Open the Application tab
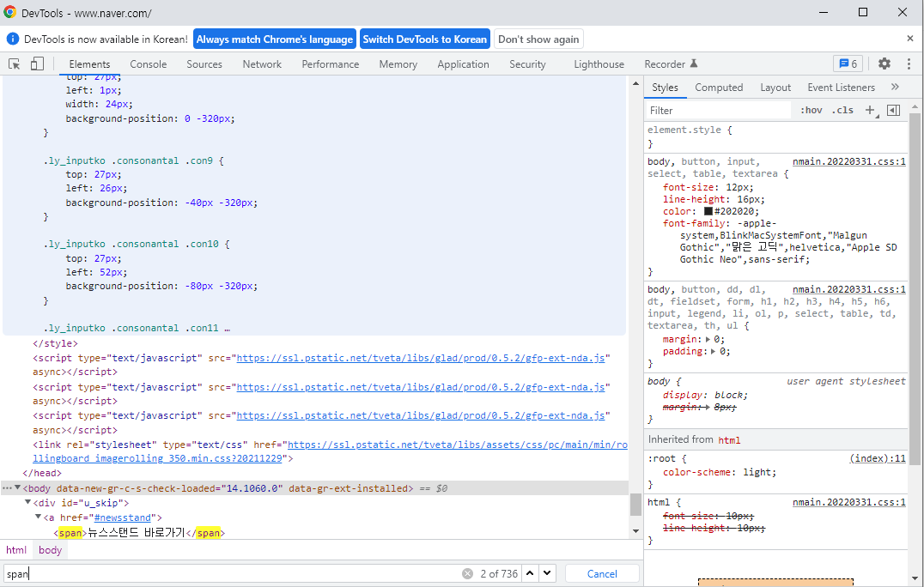This screenshot has height=587, width=924. click(463, 64)
